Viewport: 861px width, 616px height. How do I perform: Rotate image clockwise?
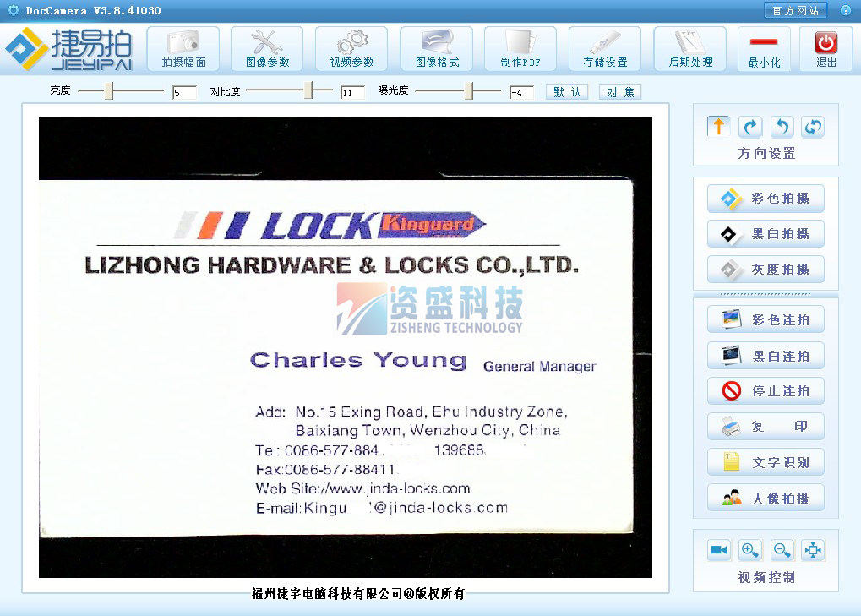point(750,127)
